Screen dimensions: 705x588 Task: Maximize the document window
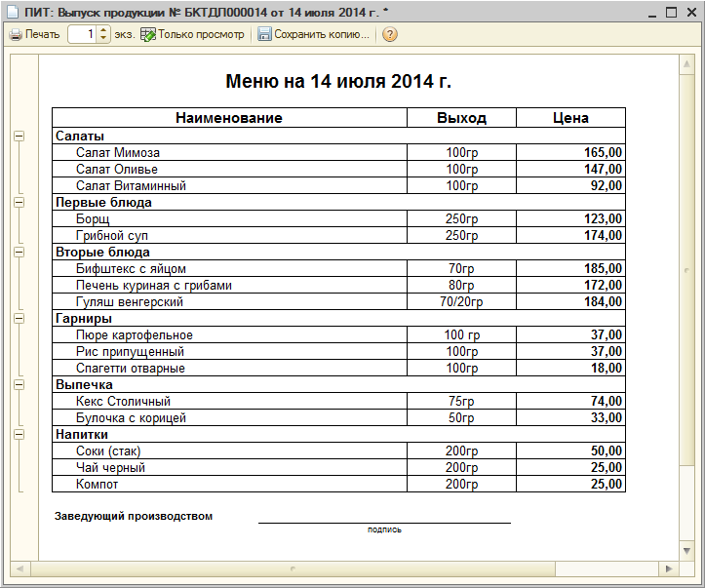point(671,12)
